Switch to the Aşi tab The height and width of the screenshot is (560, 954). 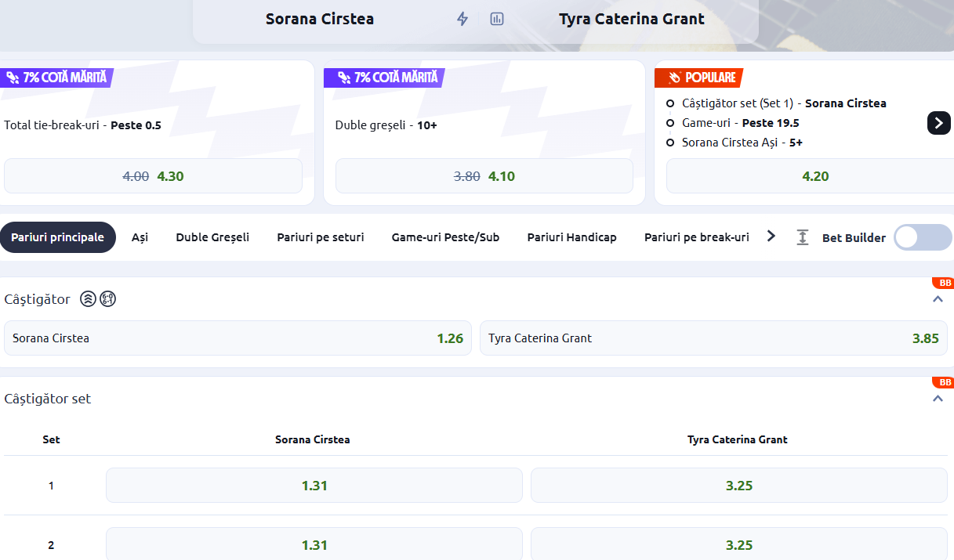[140, 237]
